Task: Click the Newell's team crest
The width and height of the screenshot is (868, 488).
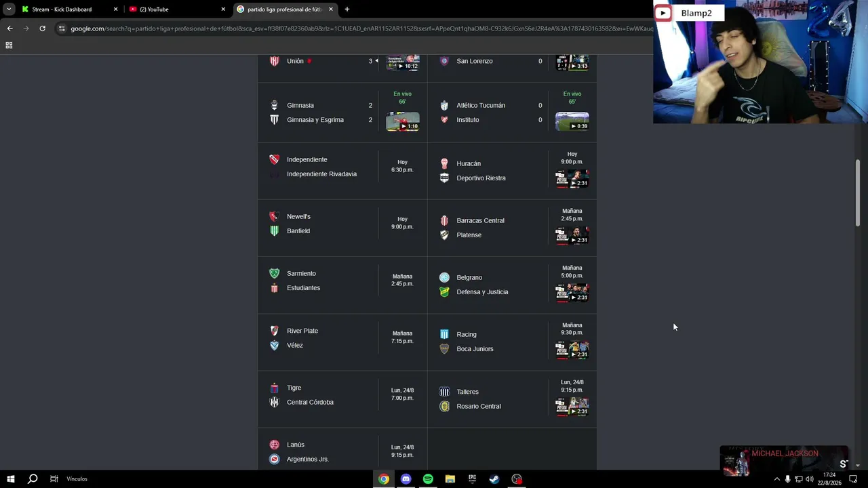Action: 274,217
